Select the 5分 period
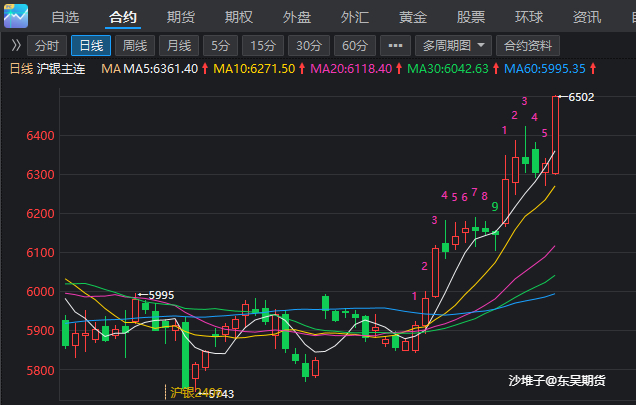 tap(220, 45)
